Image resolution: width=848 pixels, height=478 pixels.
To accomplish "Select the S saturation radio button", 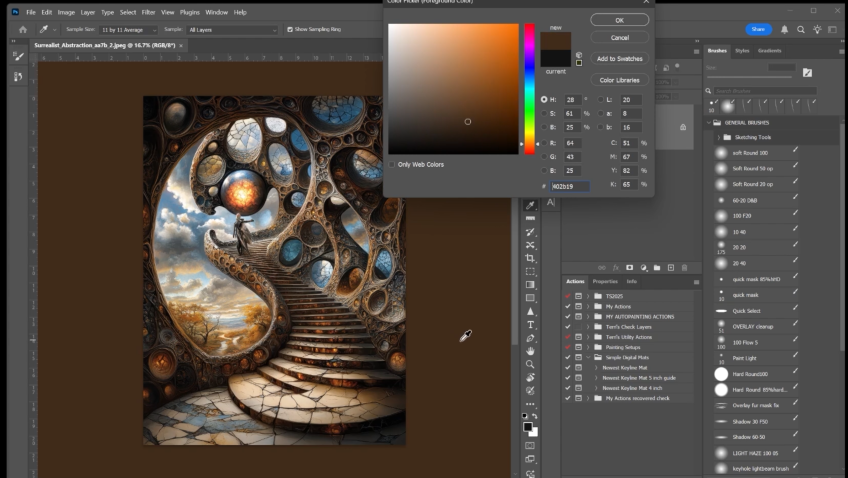I will pos(544,114).
